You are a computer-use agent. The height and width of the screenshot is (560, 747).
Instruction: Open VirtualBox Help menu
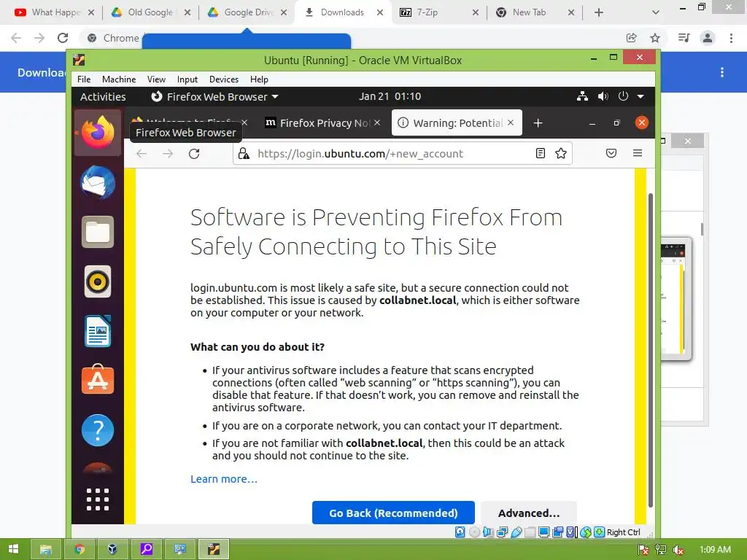pyautogui.click(x=259, y=79)
